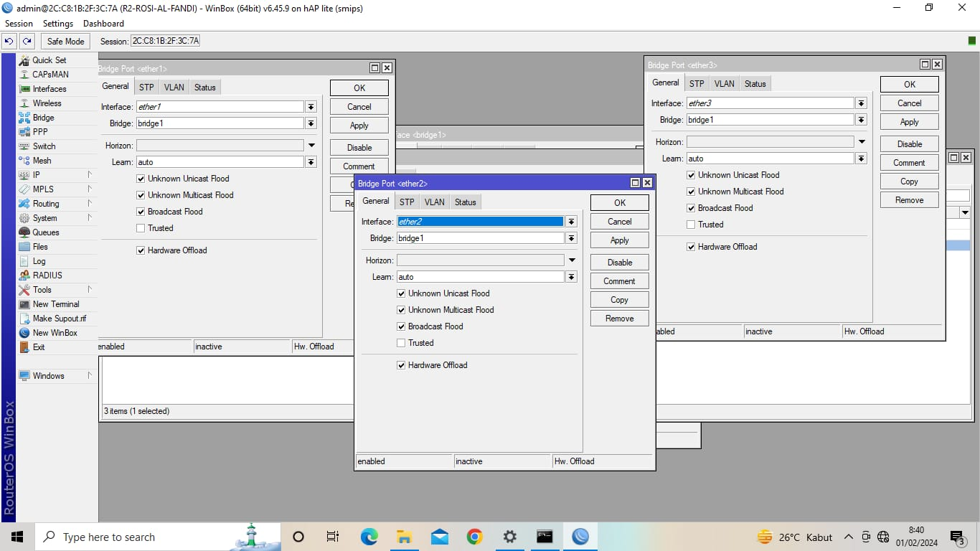Open Tools submenu in sidebar
The height and width of the screenshot is (551, 980).
point(57,290)
